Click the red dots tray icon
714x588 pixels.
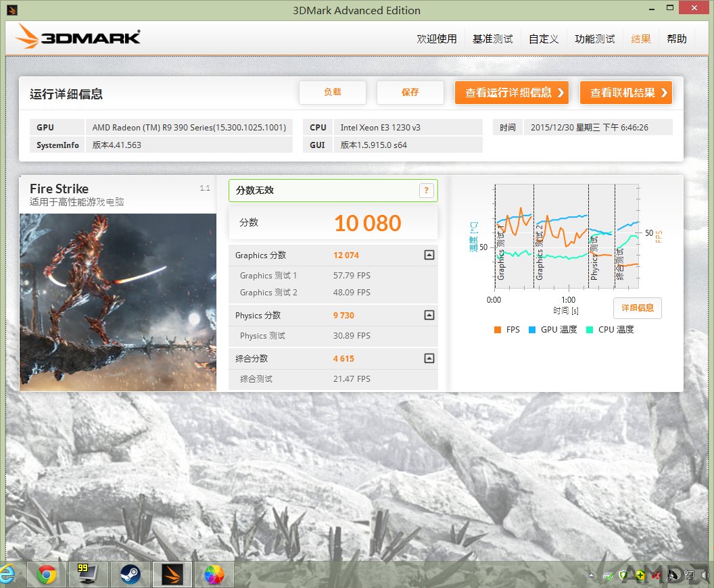coord(656,576)
